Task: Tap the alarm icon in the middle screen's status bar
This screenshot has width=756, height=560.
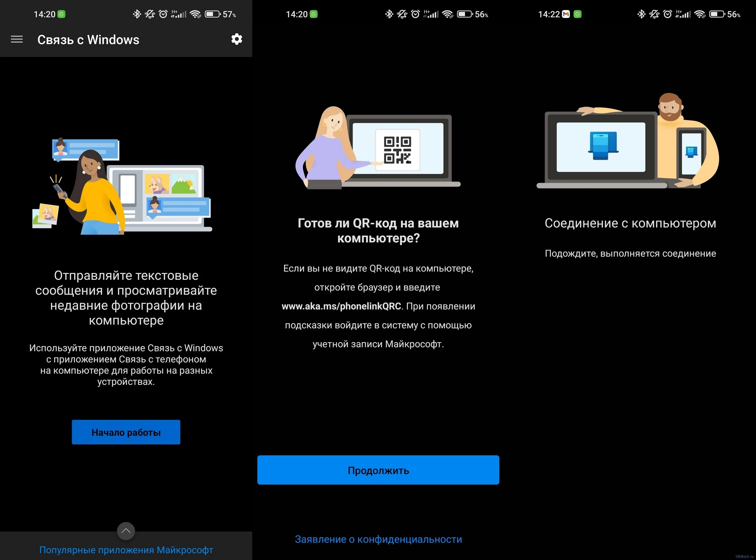Action: pos(415,14)
